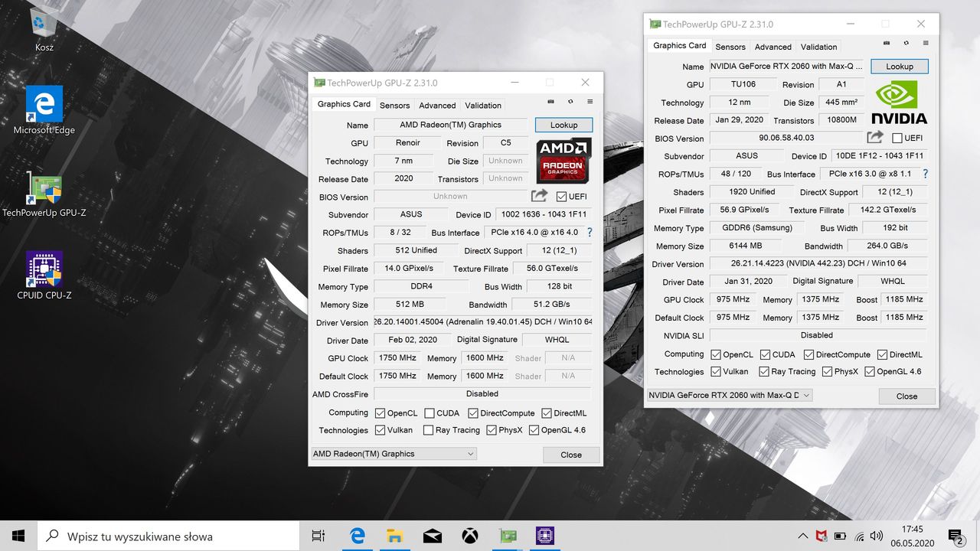Viewport: 980px width, 551px height.
Task: Open Edge browser from taskbar
Action: click(x=357, y=536)
